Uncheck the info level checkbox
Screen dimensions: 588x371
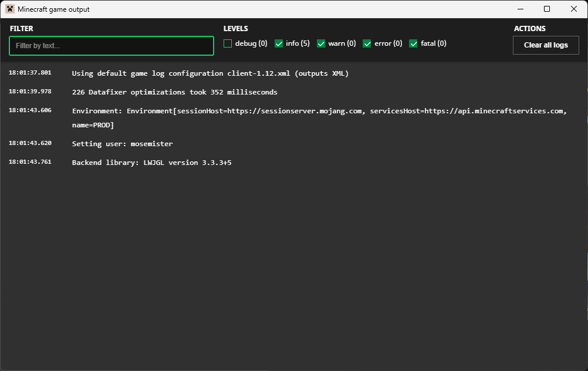(279, 43)
